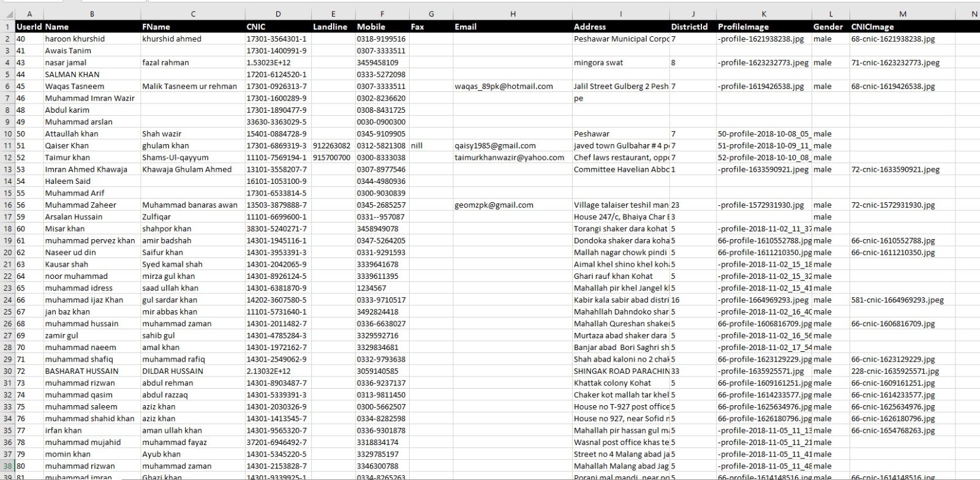This screenshot has height=480, width=980.
Task: Select column D header
Action: (277, 14)
